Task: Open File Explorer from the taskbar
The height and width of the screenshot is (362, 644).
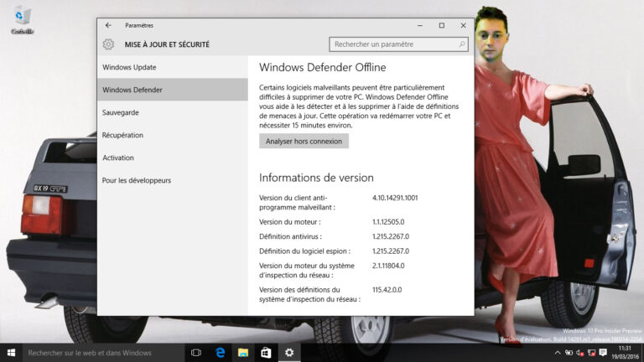Action: click(243, 353)
